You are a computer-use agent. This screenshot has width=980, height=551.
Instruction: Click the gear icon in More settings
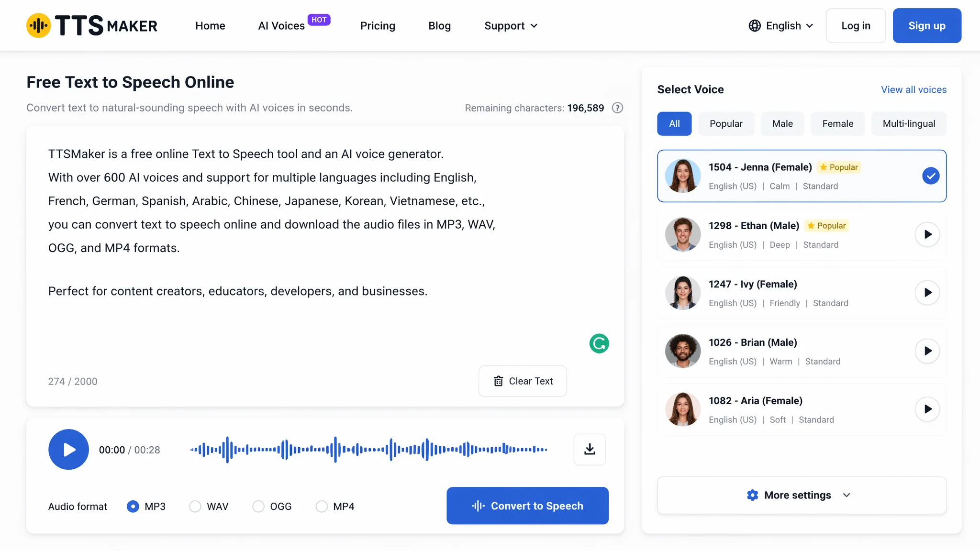[x=753, y=495]
